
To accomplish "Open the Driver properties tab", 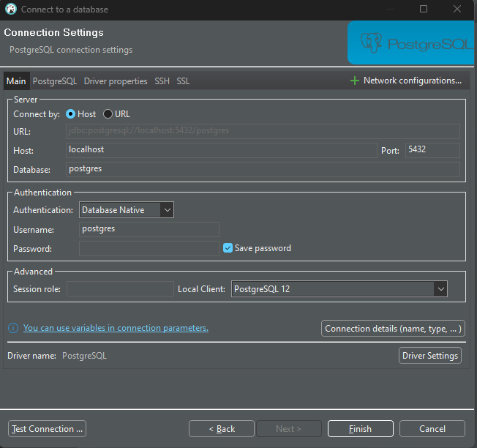I will (x=116, y=81).
